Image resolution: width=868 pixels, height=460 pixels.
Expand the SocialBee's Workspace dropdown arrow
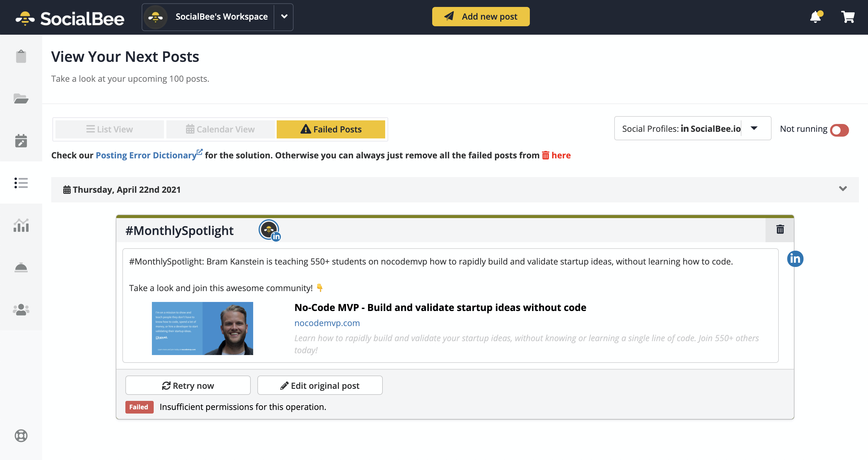tap(284, 17)
